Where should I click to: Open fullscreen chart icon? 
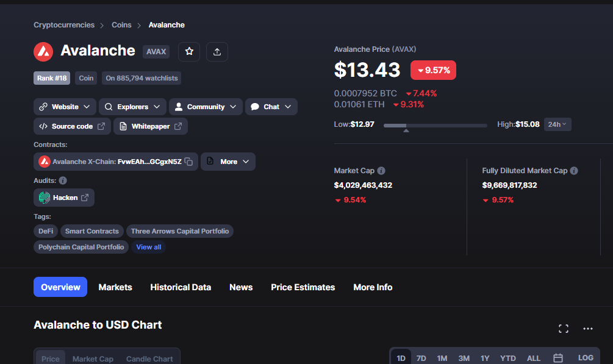click(x=564, y=329)
